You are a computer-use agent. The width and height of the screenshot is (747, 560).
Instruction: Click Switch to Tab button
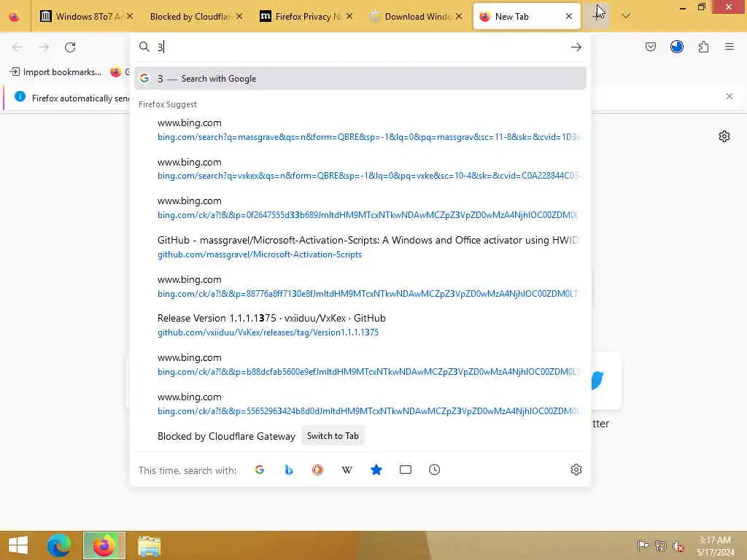333,436
